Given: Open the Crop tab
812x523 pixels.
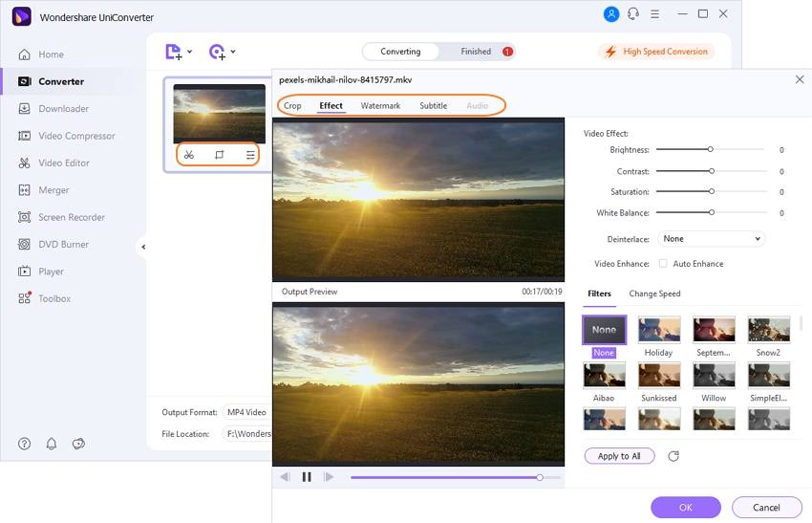Looking at the screenshot, I should point(292,106).
